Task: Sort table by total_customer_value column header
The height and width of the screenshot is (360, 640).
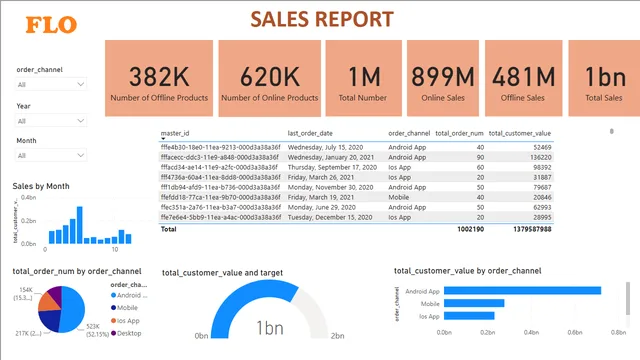Action: 520,133
